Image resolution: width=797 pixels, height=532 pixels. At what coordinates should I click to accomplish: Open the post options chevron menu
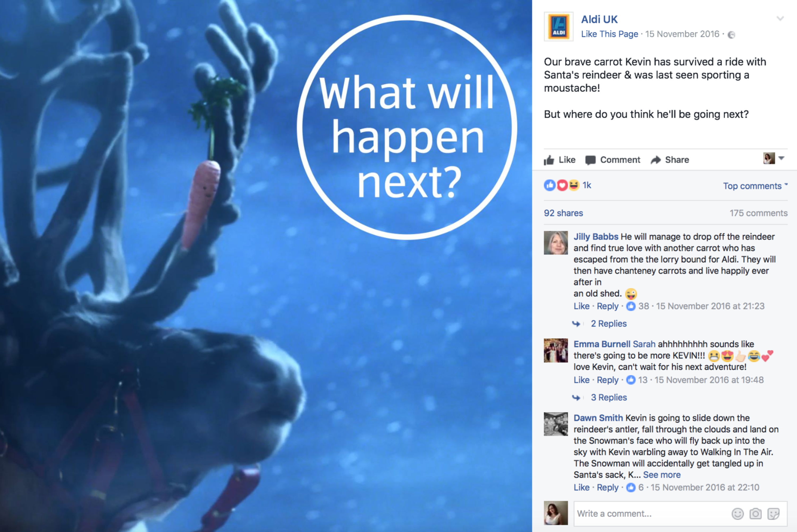[780, 18]
